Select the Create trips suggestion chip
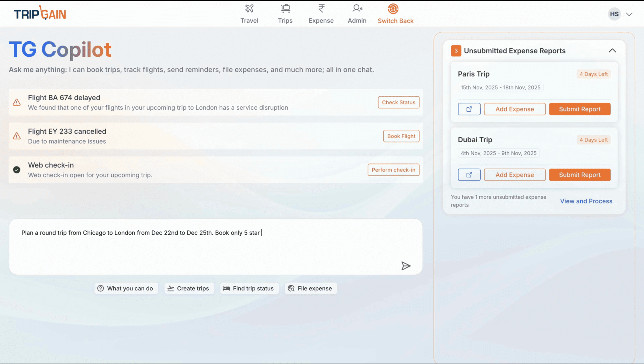644x364 pixels. point(189,288)
